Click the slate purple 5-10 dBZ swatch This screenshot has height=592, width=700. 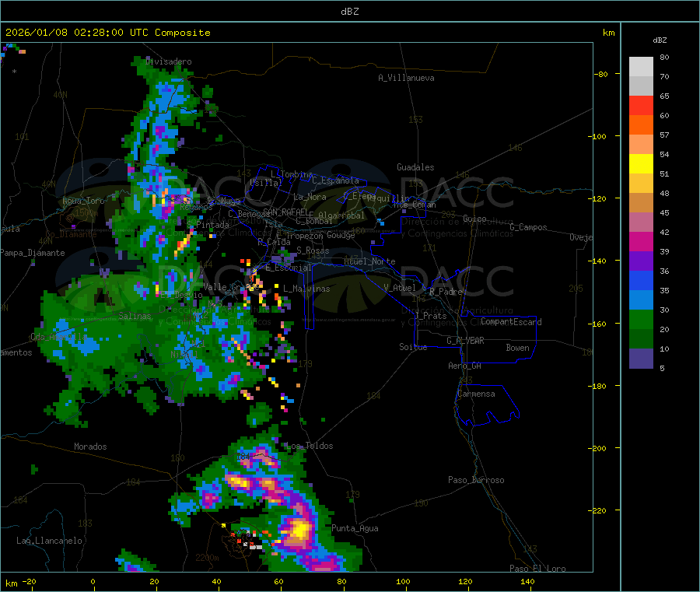tap(641, 359)
